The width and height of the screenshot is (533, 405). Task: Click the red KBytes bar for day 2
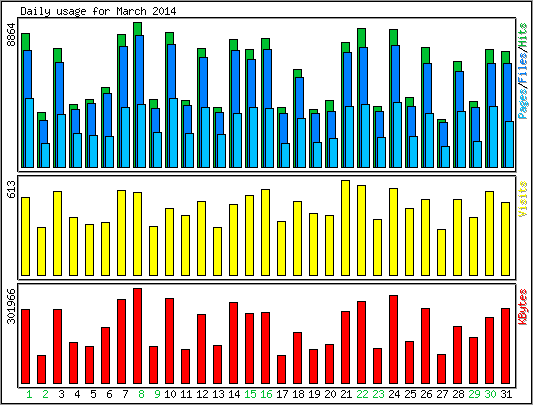(41, 369)
